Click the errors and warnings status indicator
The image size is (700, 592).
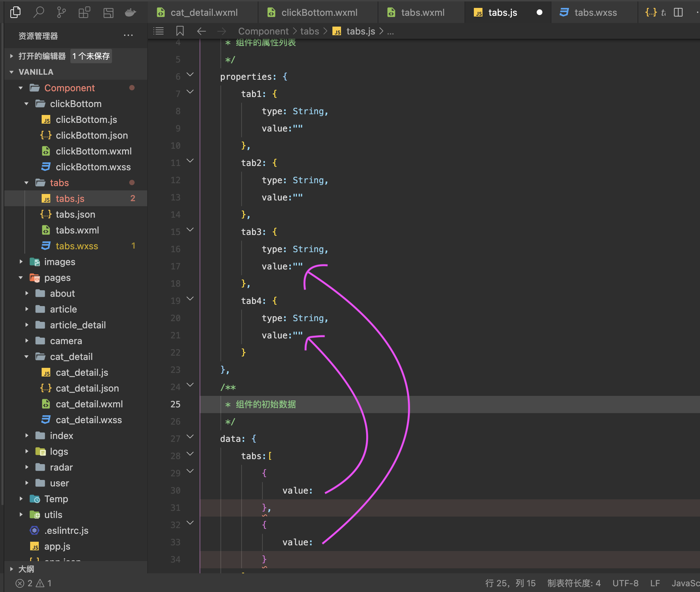pos(34,583)
